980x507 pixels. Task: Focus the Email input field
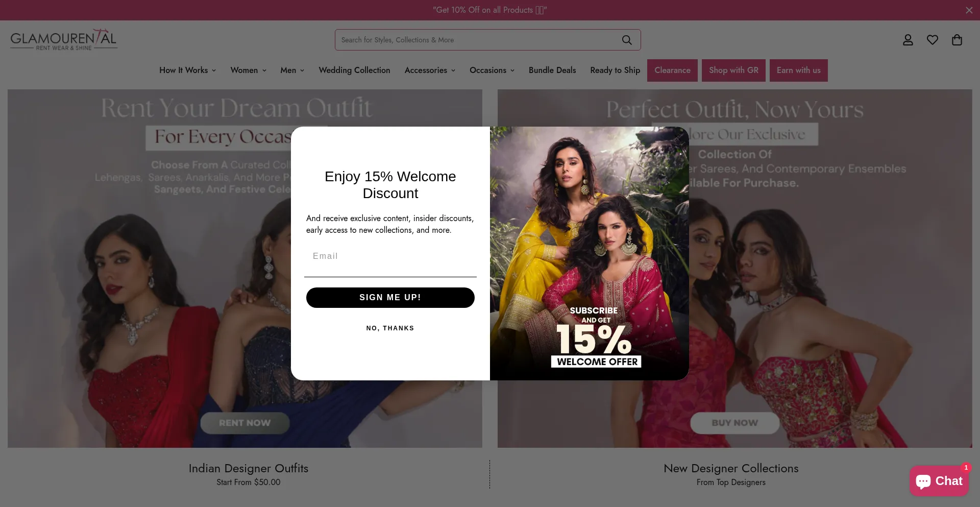pos(390,256)
